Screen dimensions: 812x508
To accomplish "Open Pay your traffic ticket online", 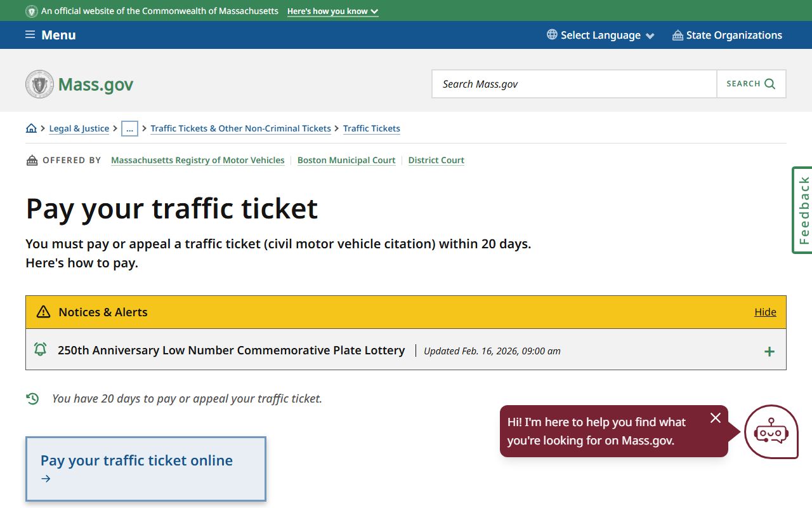I will [146, 469].
